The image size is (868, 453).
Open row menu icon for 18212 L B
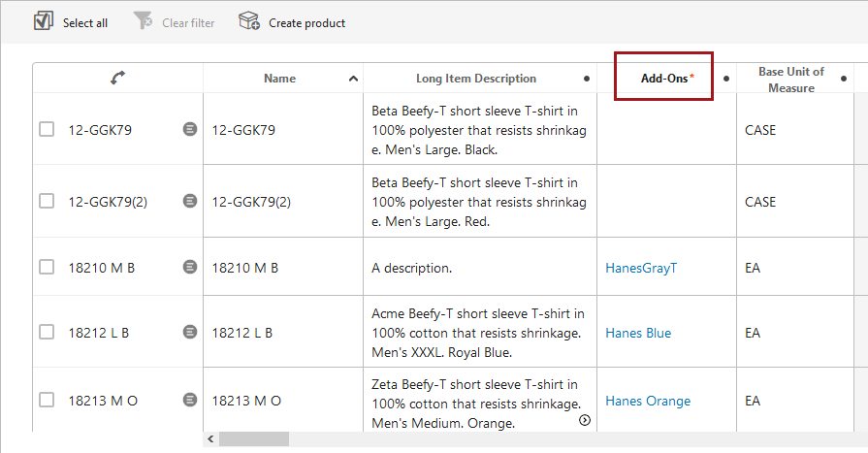pos(190,332)
